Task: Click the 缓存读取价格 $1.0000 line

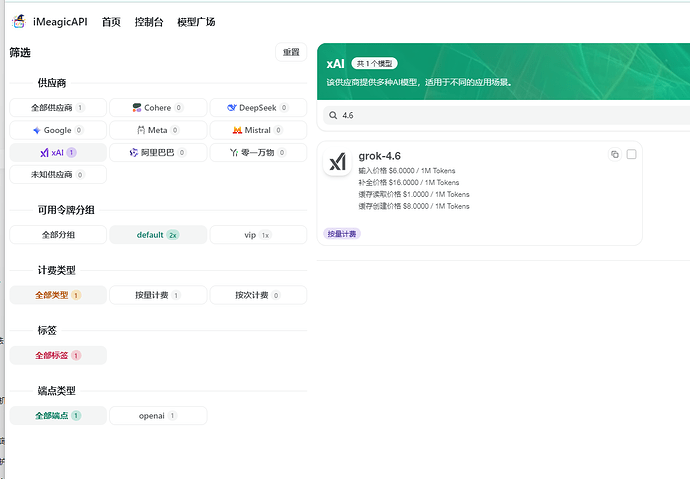Action: coord(414,194)
